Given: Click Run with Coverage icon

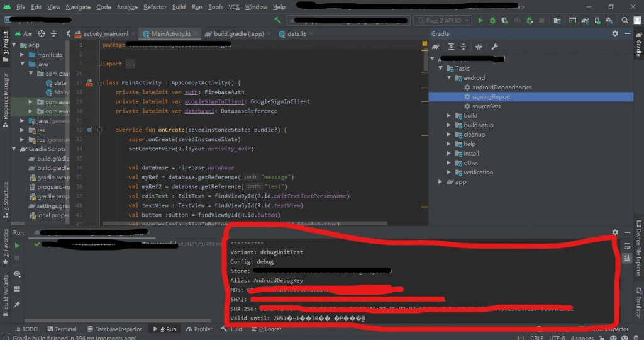Looking at the screenshot, I should tap(505, 20).
